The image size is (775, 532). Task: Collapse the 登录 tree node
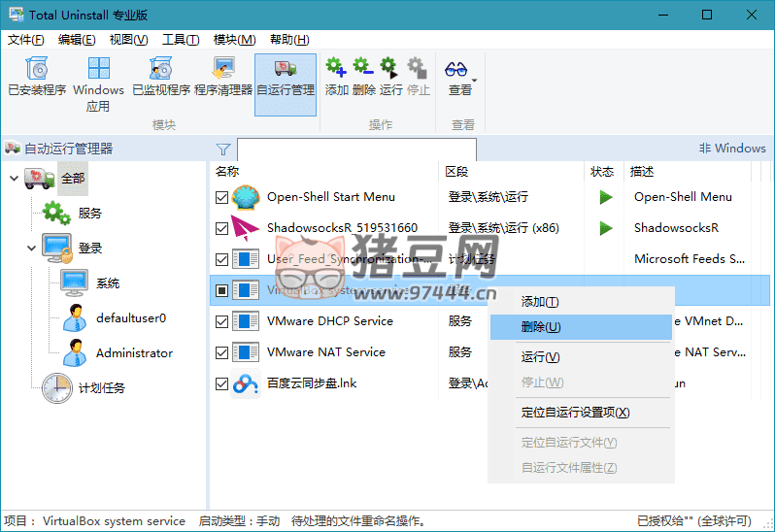(32, 248)
